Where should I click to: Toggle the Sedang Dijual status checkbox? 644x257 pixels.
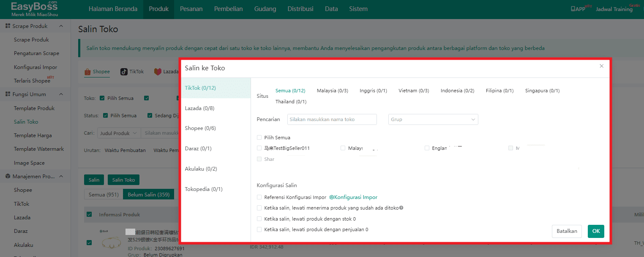pyautogui.click(x=150, y=115)
